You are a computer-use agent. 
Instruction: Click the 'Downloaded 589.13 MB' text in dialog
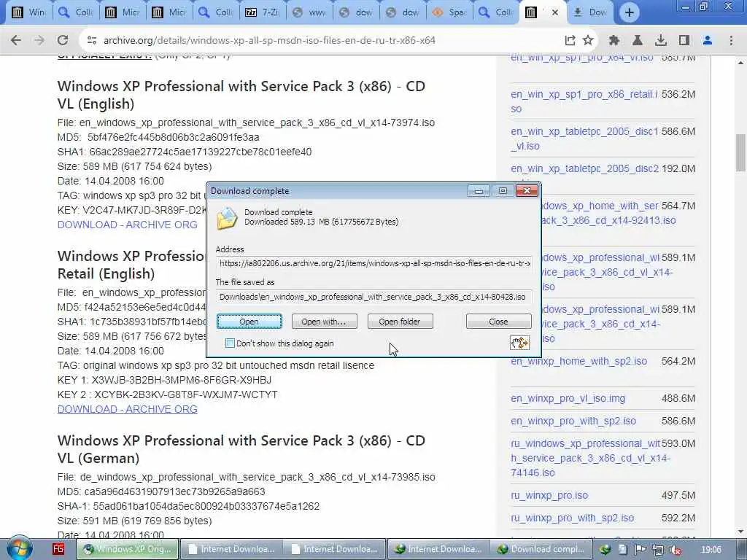click(x=322, y=222)
